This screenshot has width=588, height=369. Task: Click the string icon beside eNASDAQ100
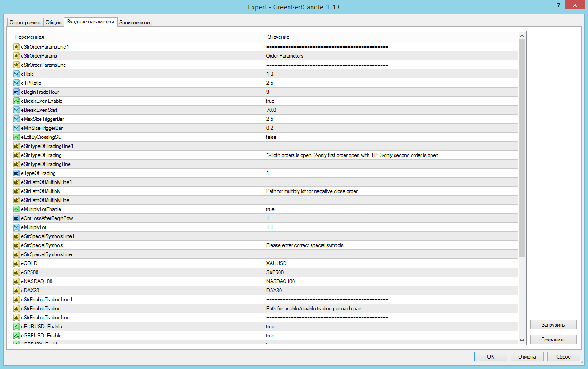(x=16, y=281)
